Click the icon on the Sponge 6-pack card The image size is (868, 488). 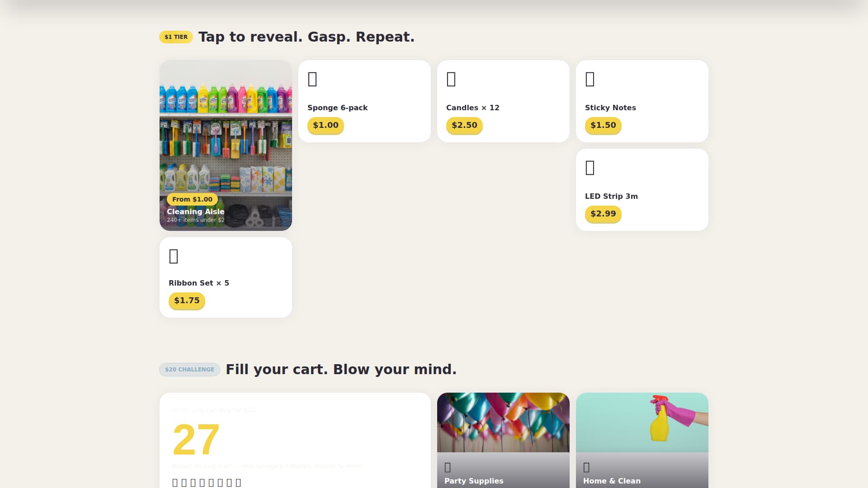coord(312,79)
